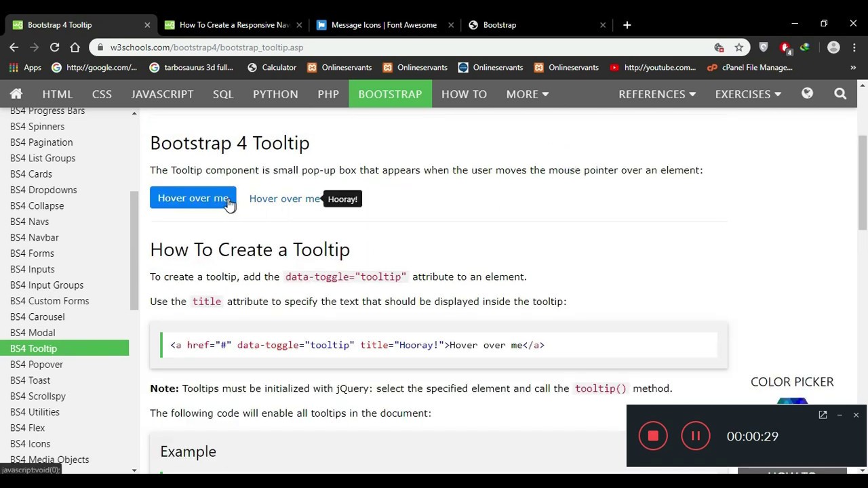This screenshot has height=488, width=868.
Task: Show more bookmarks with chevron
Action: 853,68
